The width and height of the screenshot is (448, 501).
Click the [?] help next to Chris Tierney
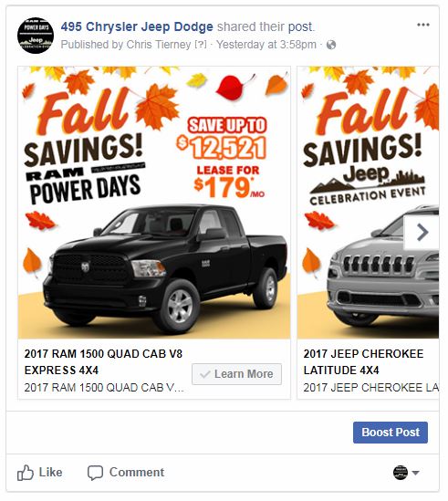tap(201, 45)
